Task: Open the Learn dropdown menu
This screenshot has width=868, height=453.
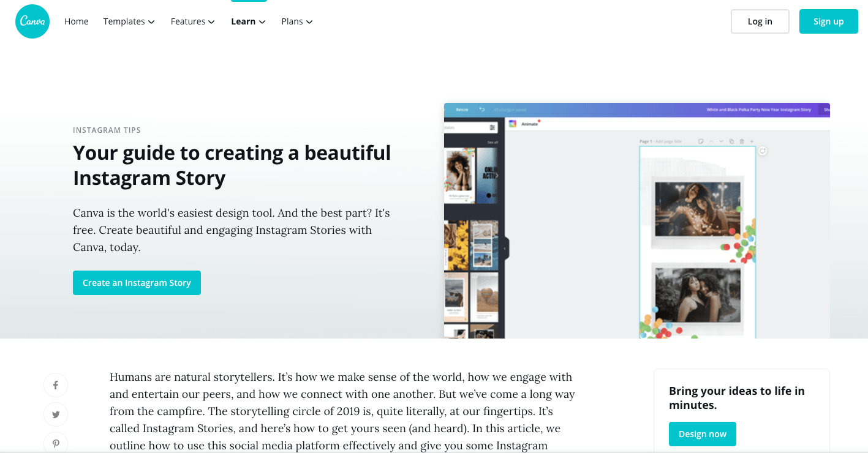Action: tap(248, 21)
